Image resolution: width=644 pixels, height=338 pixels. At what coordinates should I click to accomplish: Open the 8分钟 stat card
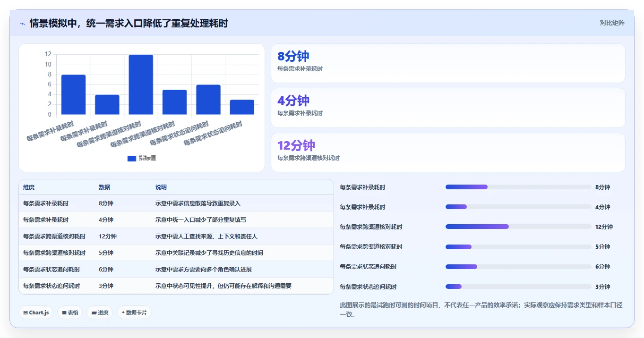point(448,63)
